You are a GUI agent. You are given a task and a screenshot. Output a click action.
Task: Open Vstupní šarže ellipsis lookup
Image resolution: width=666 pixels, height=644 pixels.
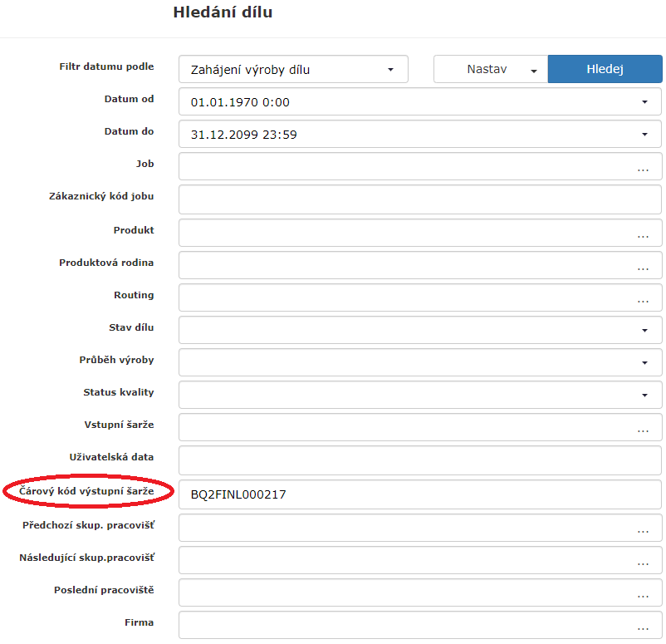click(x=643, y=429)
